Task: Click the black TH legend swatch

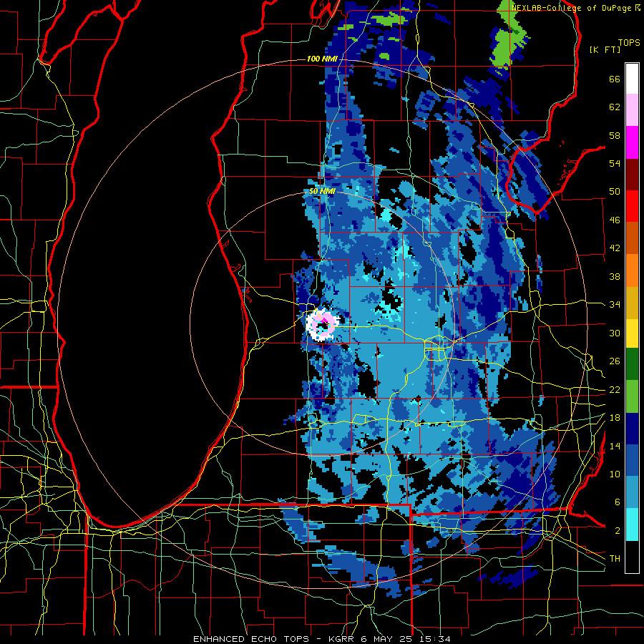Action: point(632,557)
